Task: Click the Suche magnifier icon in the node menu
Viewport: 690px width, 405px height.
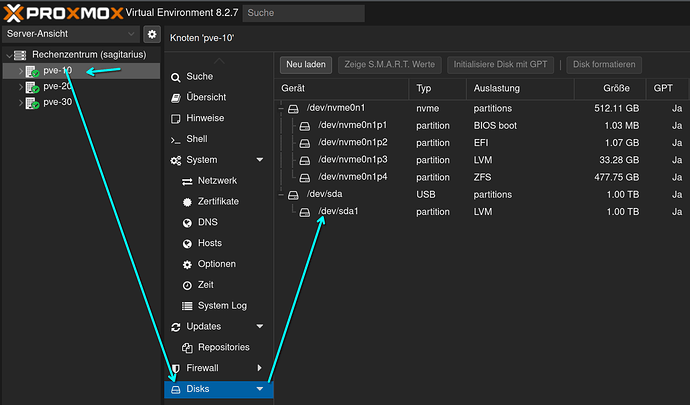Action: [176, 77]
